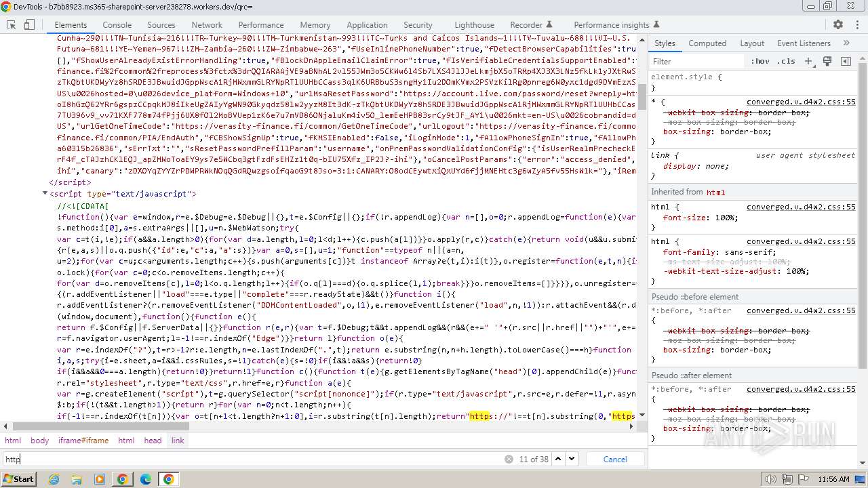Open the Application tab
The height and width of the screenshot is (488, 868).
pos(367,25)
